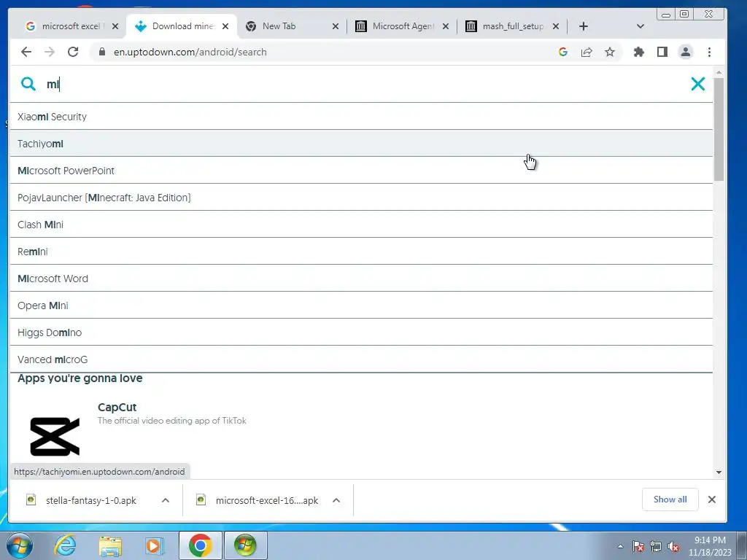Close the microsoft excel tab
Screen dimensions: 747x560
[x=115, y=26]
